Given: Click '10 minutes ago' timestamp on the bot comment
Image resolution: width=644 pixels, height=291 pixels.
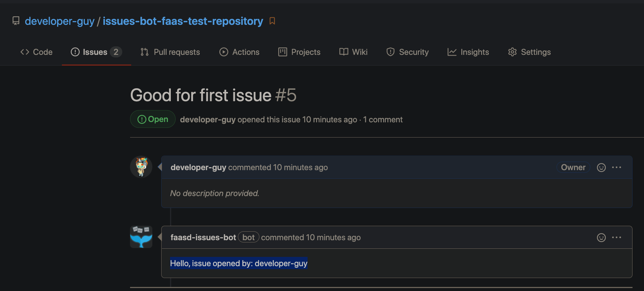Looking at the screenshot, I should (x=333, y=237).
